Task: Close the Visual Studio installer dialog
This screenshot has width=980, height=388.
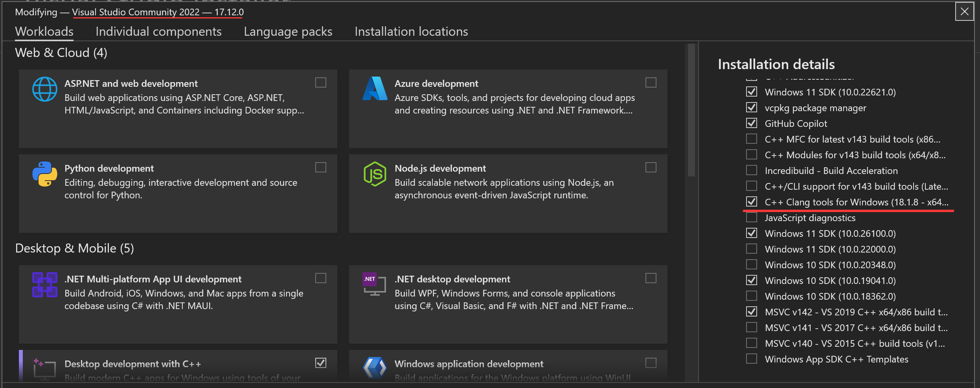Action: pos(964,11)
